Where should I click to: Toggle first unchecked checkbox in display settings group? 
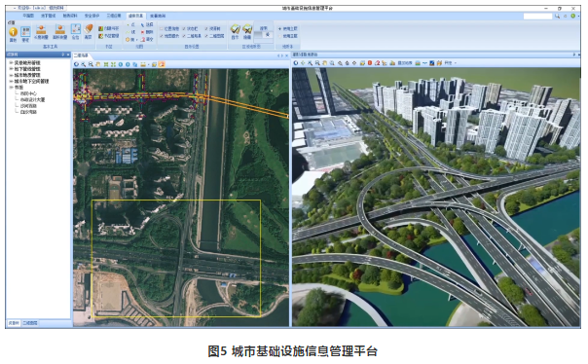(x=162, y=29)
